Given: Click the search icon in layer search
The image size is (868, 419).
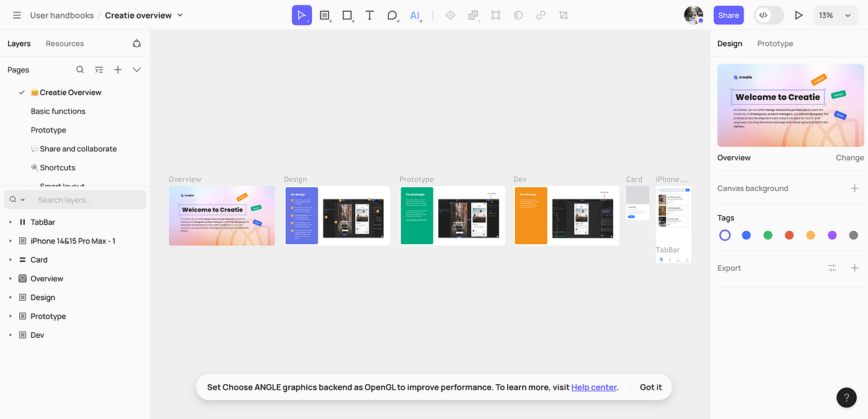Looking at the screenshot, I should 13,200.
